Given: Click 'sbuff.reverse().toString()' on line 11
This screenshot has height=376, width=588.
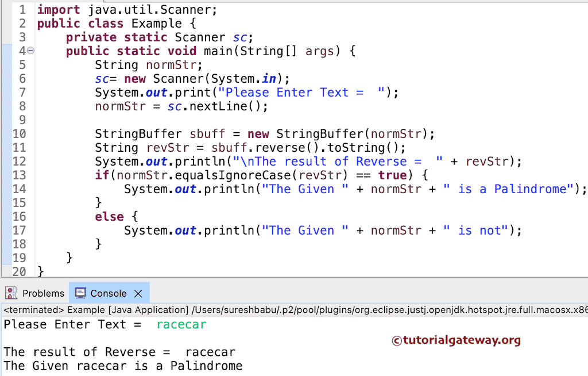Looking at the screenshot, I should 305,148.
